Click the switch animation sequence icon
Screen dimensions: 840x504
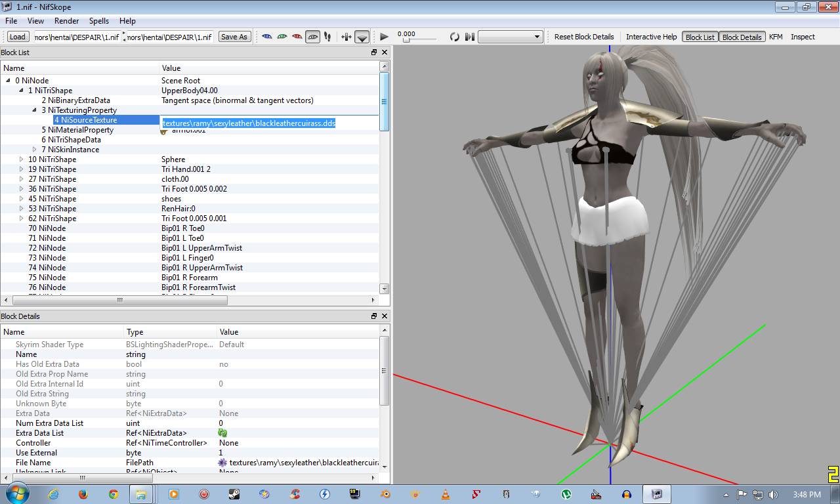469,37
